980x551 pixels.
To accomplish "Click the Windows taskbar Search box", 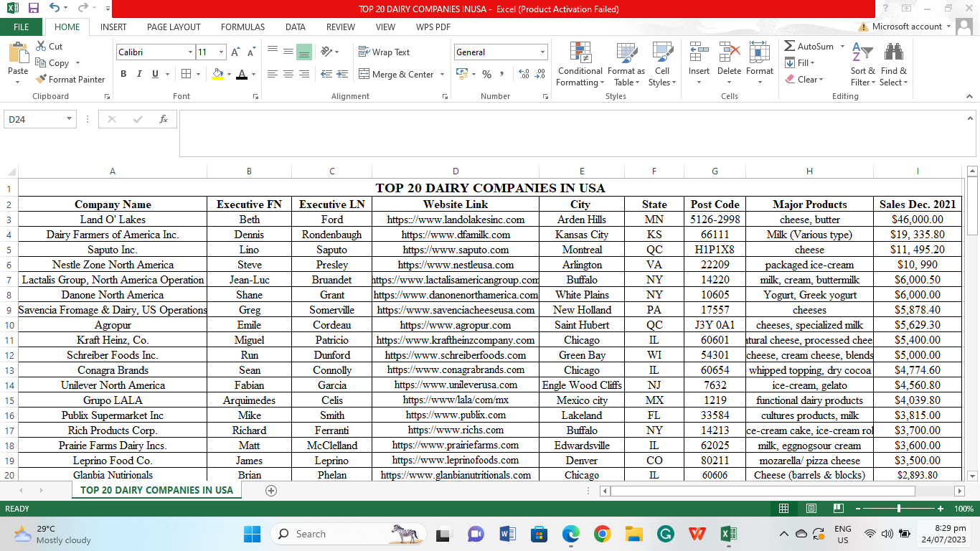I will pos(348,534).
